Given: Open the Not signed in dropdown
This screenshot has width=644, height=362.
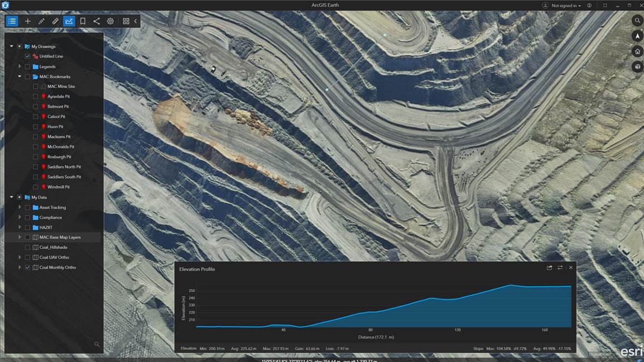Looking at the screenshot, I should click(x=566, y=6).
